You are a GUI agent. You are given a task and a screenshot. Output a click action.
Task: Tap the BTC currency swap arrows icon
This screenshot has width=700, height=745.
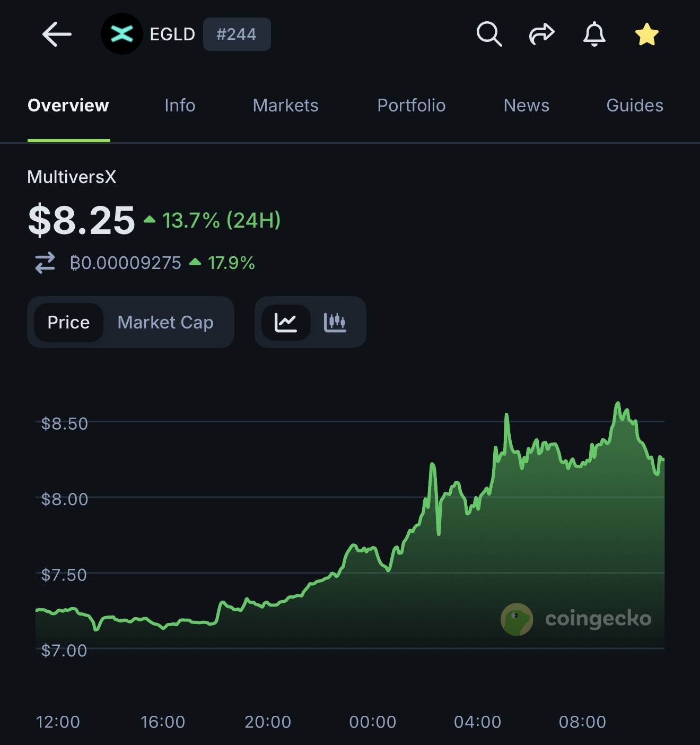click(x=45, y=263)
